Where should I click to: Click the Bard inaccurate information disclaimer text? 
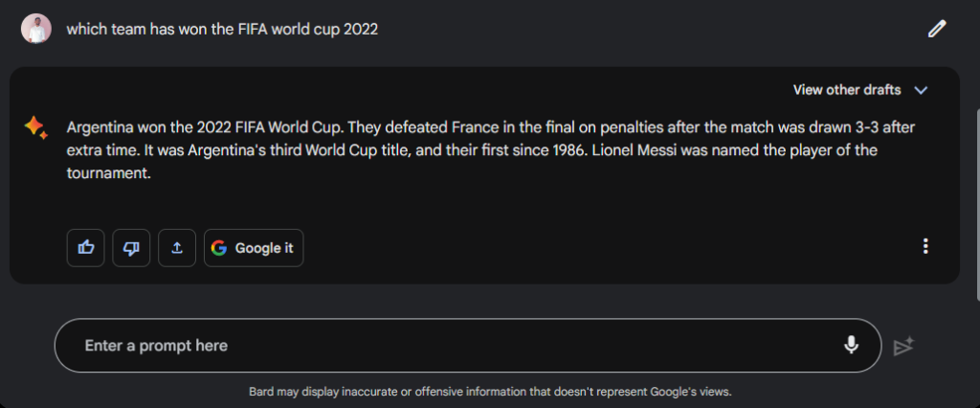click(x=490, y=392)
